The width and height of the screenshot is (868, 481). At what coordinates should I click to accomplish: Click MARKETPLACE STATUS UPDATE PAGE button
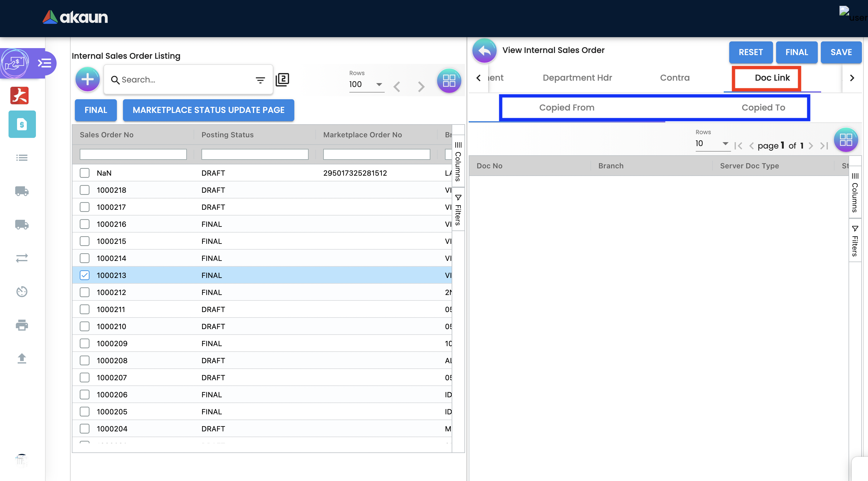pyautogui.click(x=208, y=110)
